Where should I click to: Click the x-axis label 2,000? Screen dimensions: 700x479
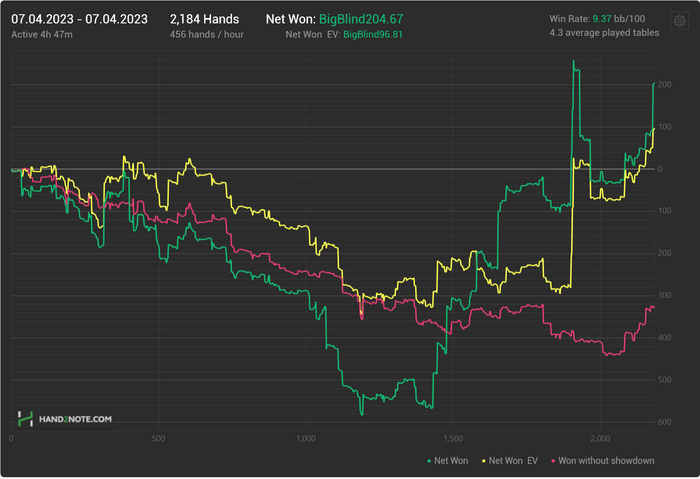(600, 439)
